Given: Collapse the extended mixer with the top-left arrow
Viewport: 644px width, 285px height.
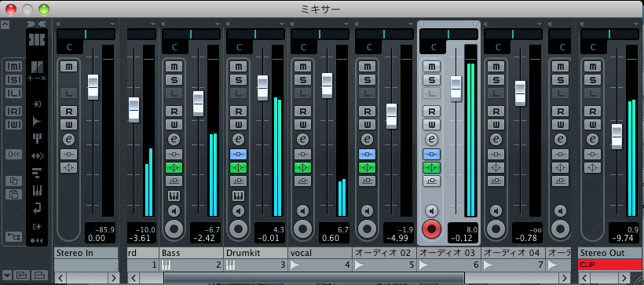Looking at the screenshot, I should [5, 24].
